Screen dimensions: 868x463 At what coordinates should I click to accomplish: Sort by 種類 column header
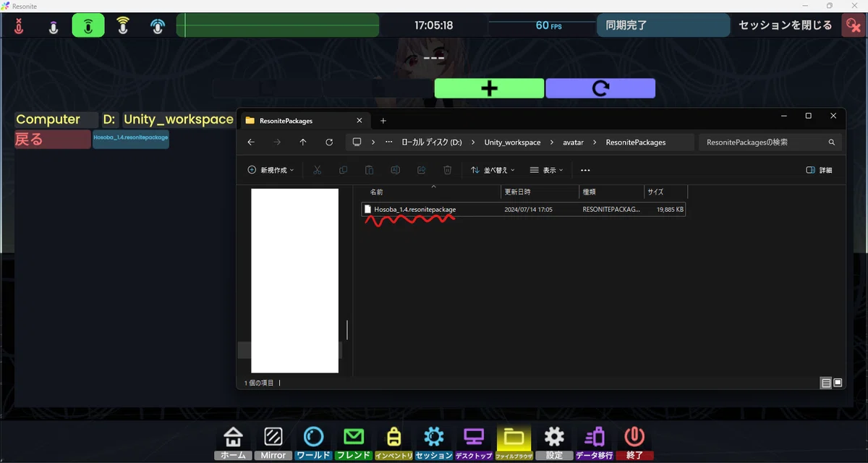[611, 192]
